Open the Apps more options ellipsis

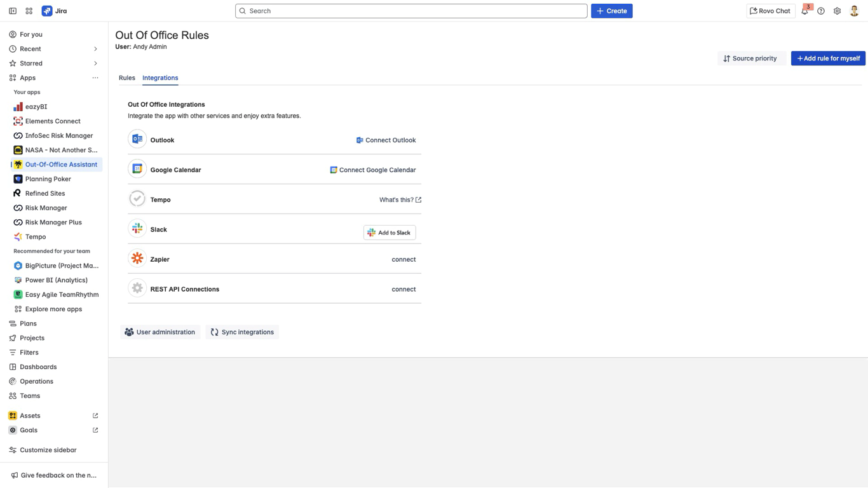point(95,78)
